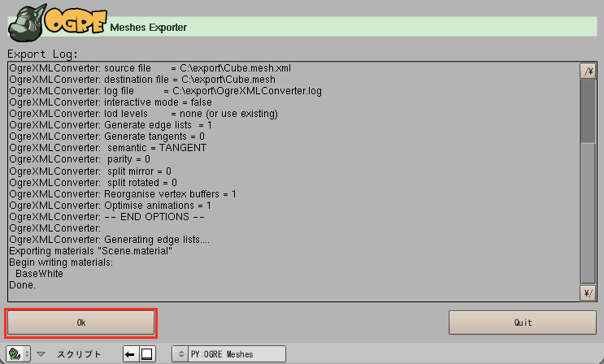Click the OGRE logo image

point(57,22)
